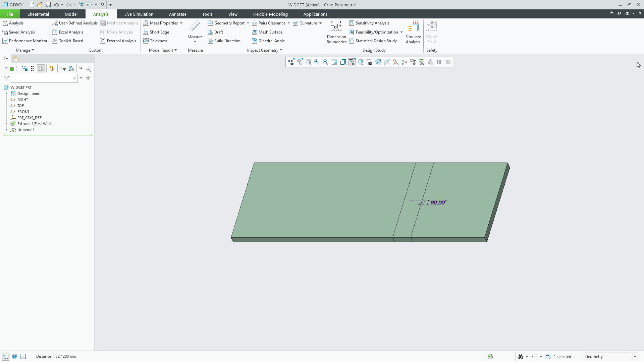The width and height of the screenshot is (644, 362).
Task: Click the Zoom Out magnifier icon
Action: coord(326,62)
